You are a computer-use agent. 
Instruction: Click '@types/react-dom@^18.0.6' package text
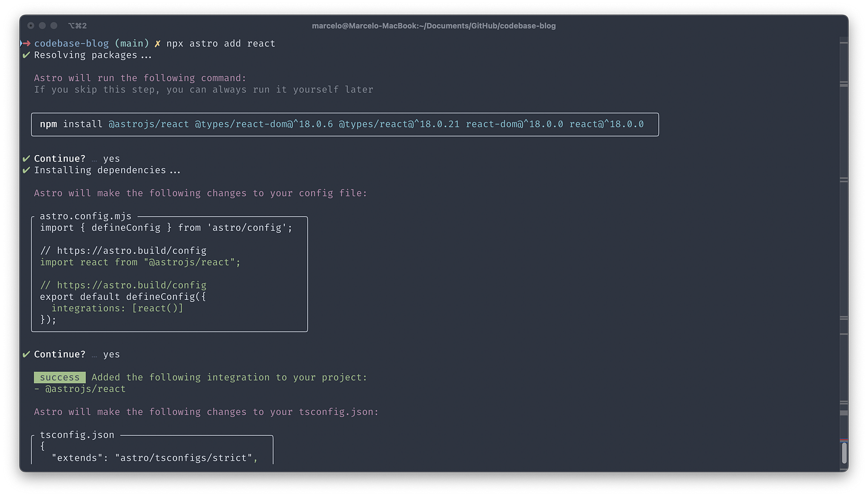click(x=263, y=125)
